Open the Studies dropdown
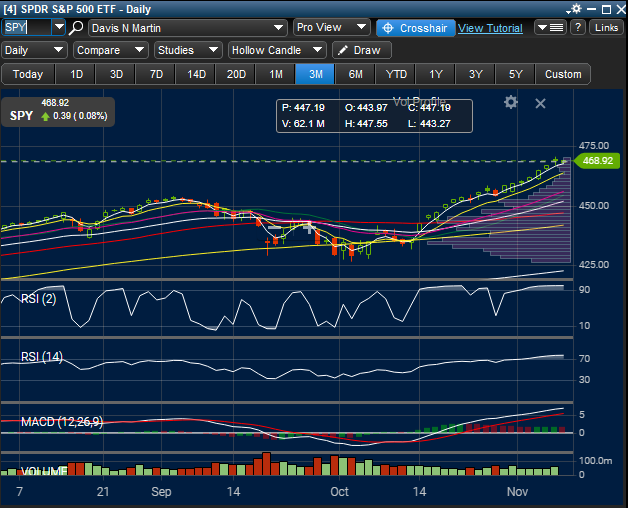 188,50
